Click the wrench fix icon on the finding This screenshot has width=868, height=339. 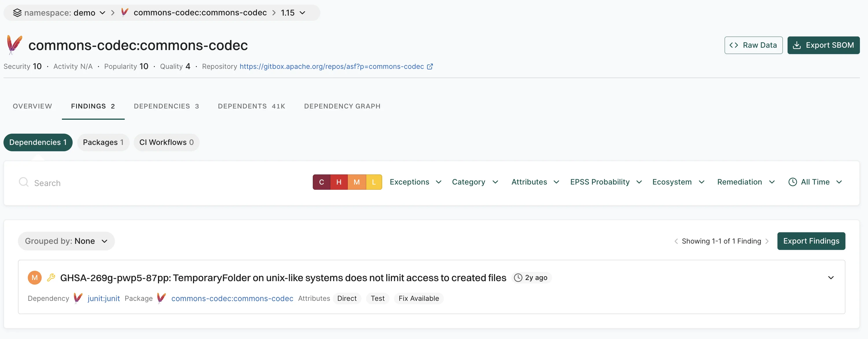click(x=51, y=277)
